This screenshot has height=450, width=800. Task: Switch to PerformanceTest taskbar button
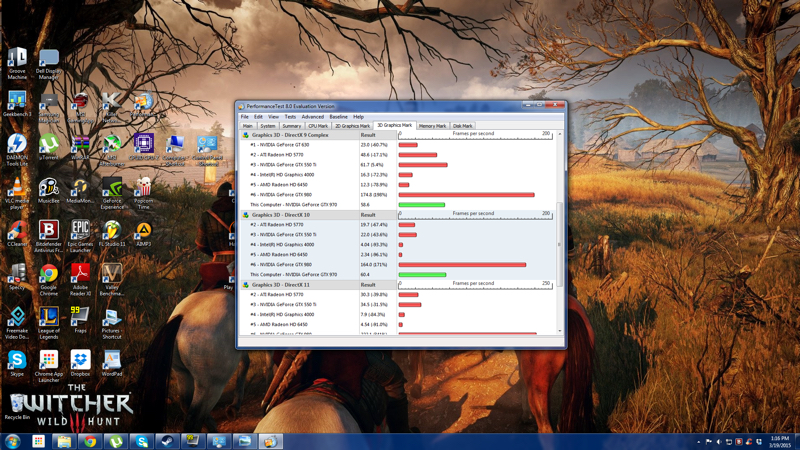[270, 441]
